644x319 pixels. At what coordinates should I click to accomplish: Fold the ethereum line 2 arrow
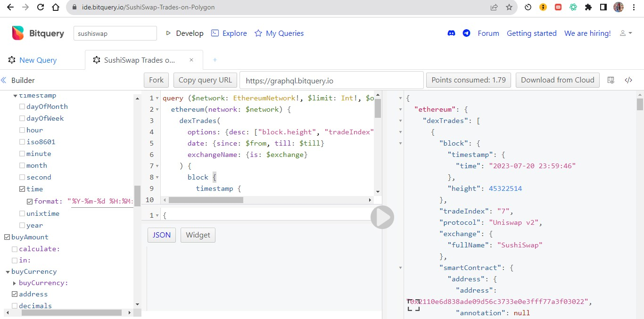click(x=157, y=110)
